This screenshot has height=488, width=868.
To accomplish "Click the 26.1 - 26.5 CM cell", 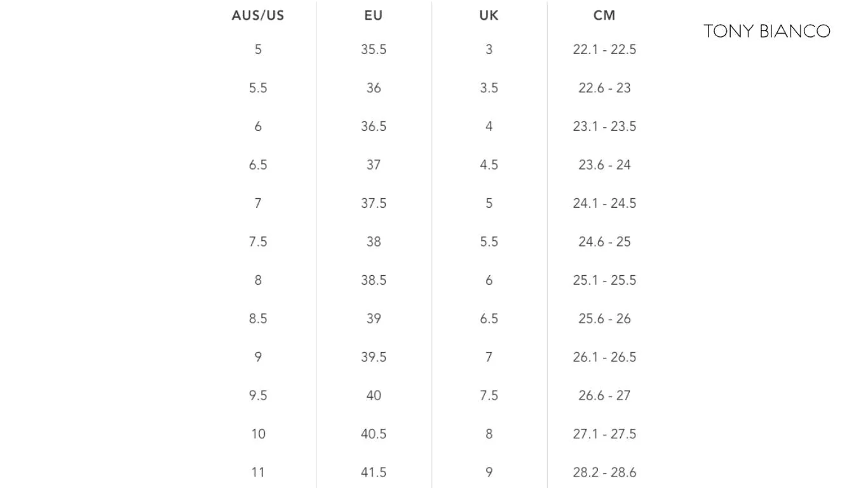I will pos(604,357).
